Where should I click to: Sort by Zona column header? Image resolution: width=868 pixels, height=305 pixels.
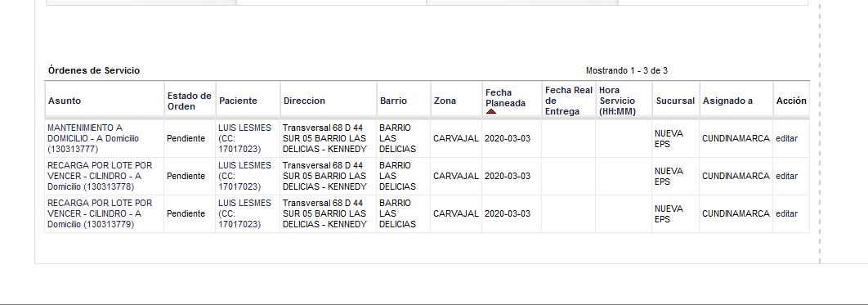[445, 101]
